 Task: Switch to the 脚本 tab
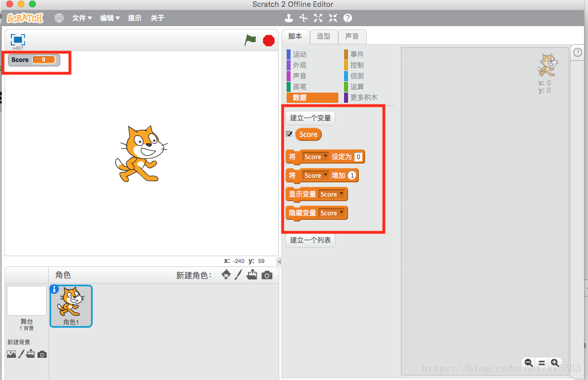(295, 36)
